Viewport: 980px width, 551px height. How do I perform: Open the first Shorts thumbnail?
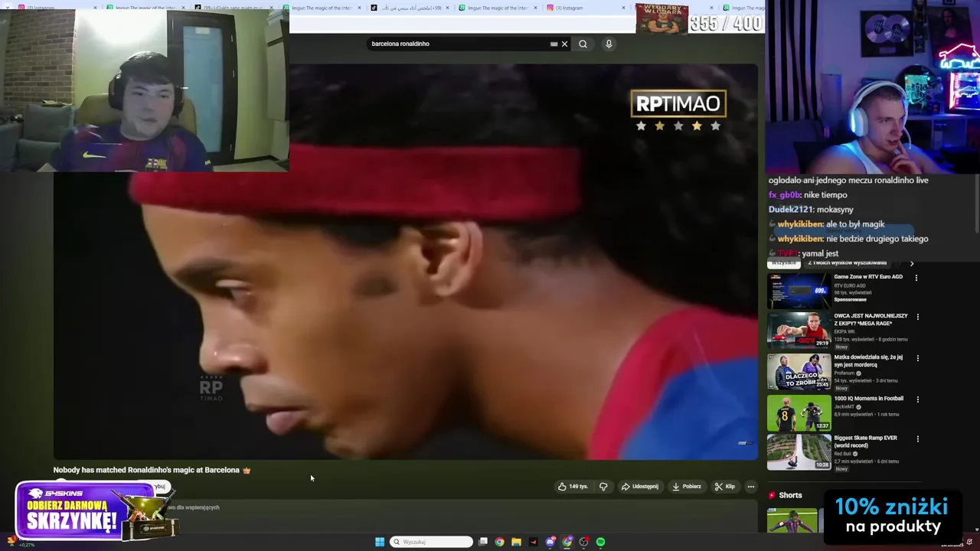pos(792,520)
